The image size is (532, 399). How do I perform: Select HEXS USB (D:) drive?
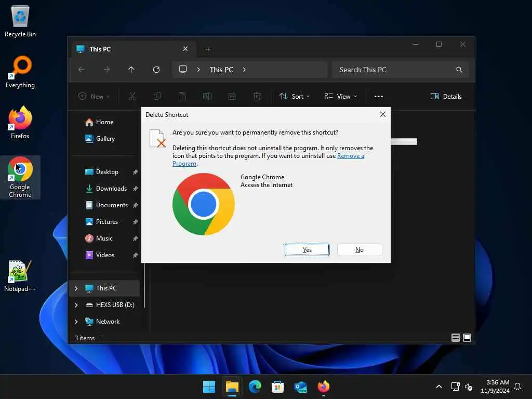[x=110, y=304]
